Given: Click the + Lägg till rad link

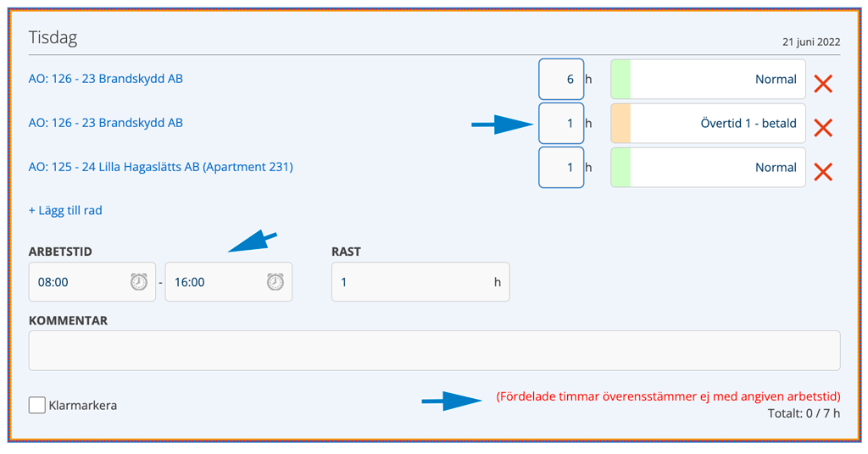Looking at the screenshot, I should tap(65, 210).
